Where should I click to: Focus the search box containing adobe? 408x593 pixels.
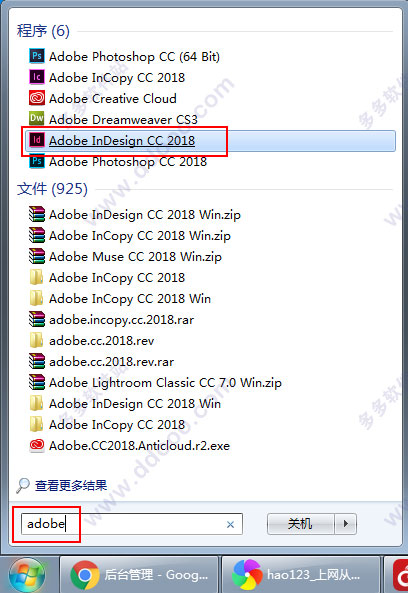click(132, 524)
